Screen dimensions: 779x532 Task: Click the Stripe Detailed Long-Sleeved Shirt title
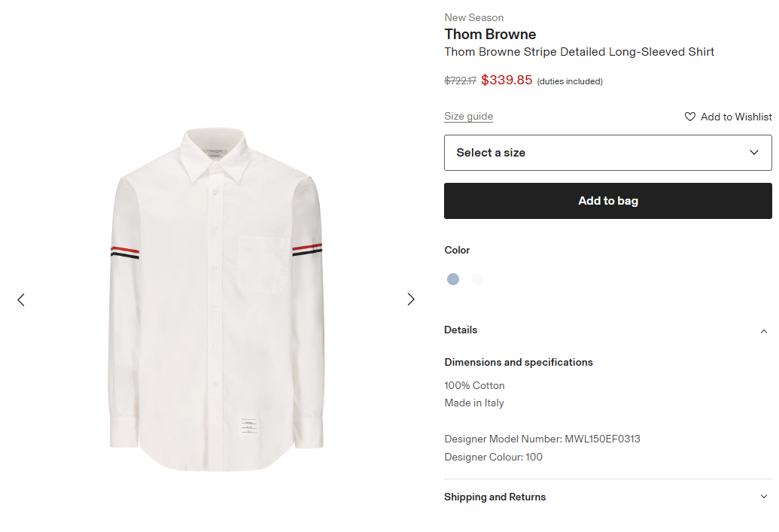(579, 52)
